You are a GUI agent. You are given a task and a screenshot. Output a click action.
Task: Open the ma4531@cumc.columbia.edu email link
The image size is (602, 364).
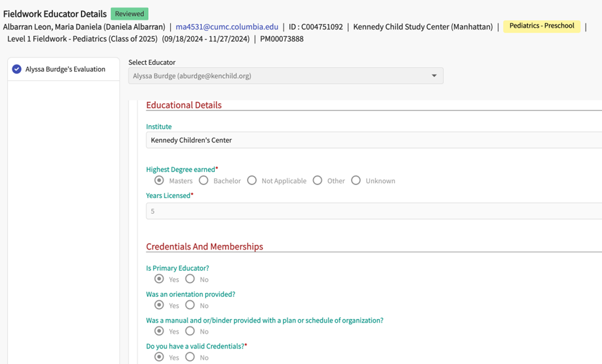coord(227,27)
